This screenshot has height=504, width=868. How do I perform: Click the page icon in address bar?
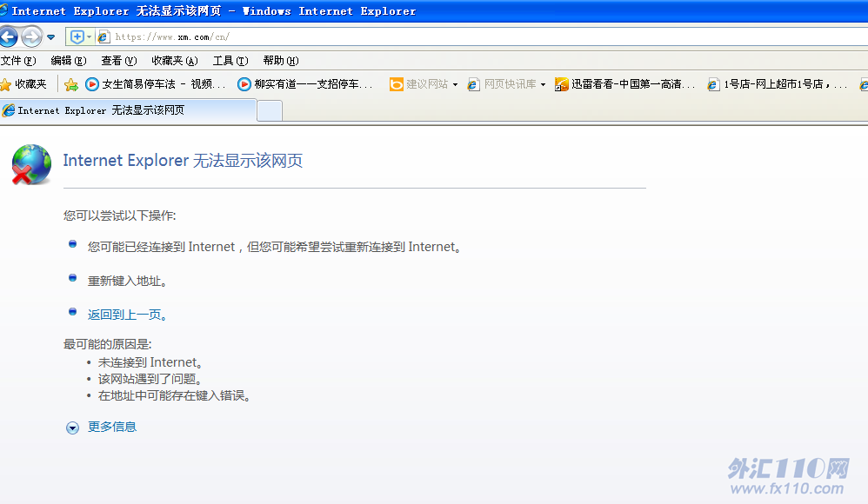tap(103, 37)
